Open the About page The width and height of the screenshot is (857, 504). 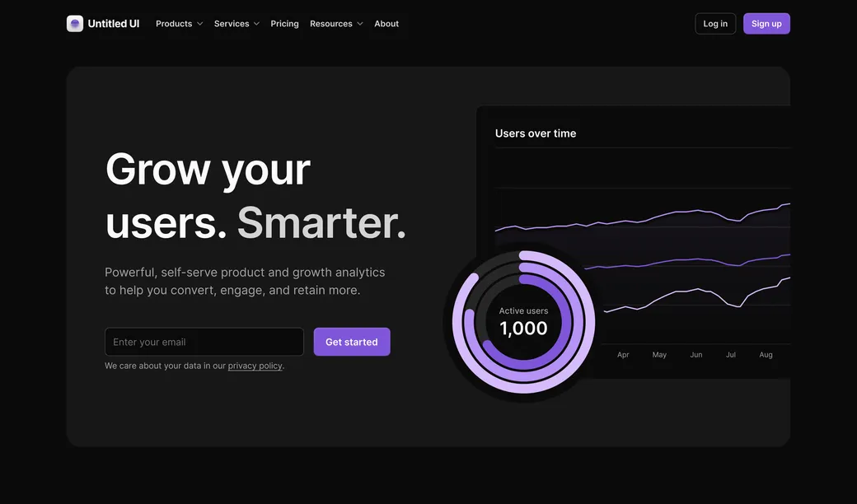(386, 24)
